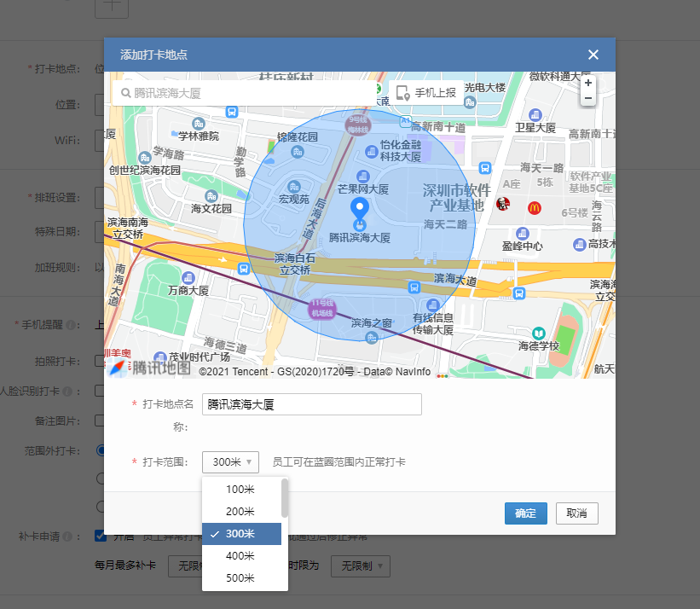Click the 腾讯滨海大厦 map label
Screen dimensions: 700x609
359,237
